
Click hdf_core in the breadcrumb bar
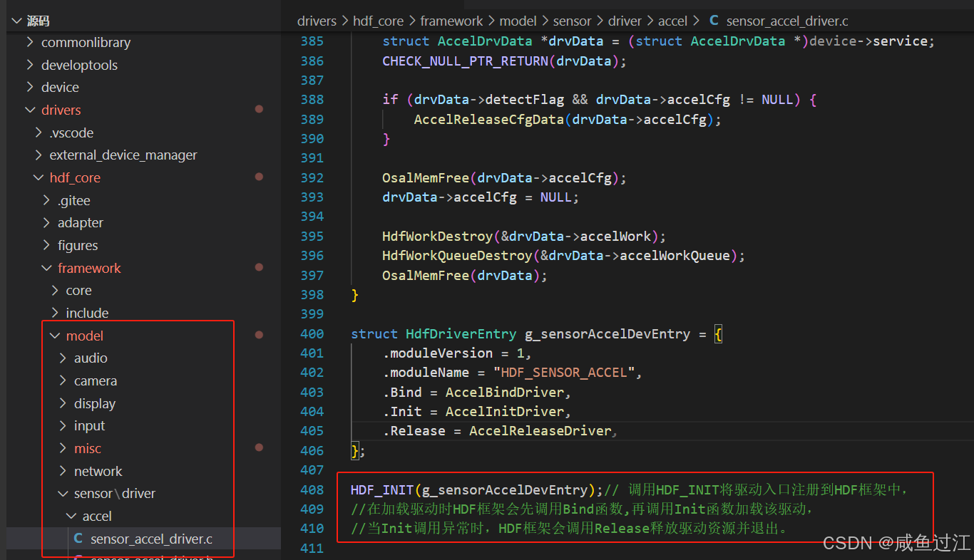pyautogui.click(x=378, y=21)
